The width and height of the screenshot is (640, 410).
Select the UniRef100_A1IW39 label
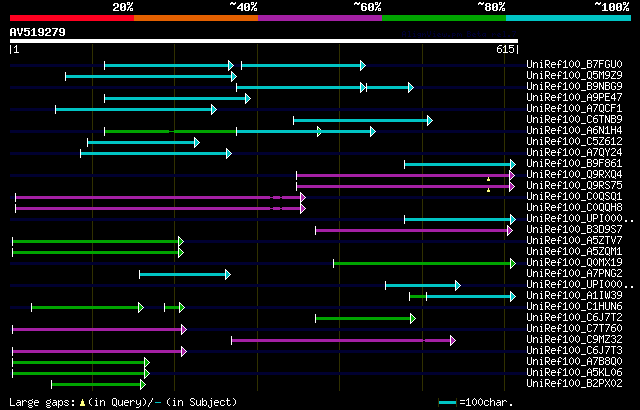tap(574, 296)
